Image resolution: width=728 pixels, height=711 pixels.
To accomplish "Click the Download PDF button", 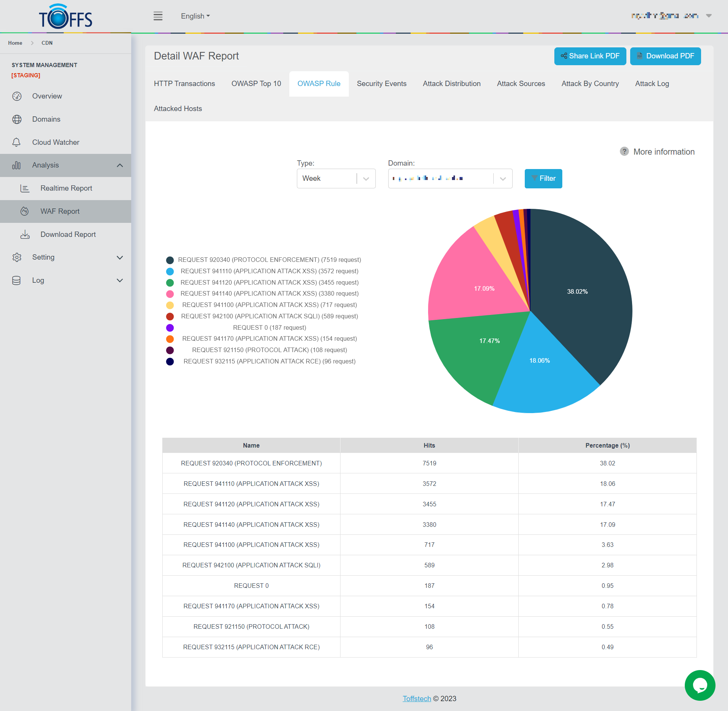I will 665,56.
